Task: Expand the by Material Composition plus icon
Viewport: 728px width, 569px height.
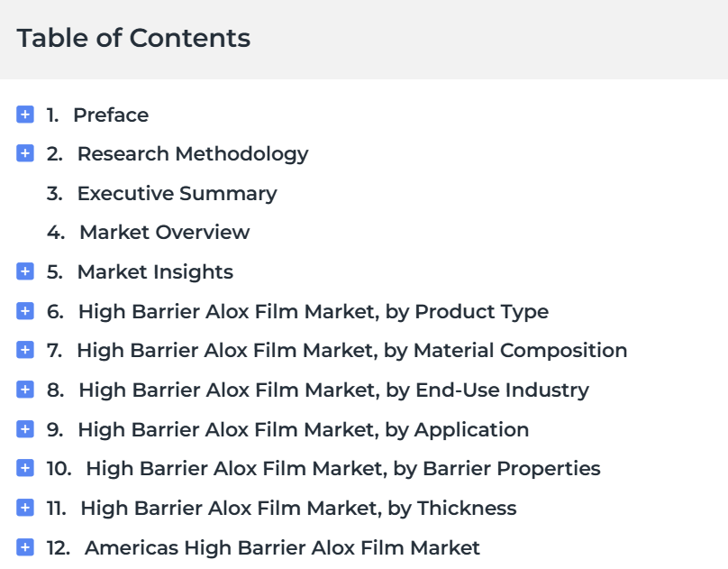Action: pos(25,350)
